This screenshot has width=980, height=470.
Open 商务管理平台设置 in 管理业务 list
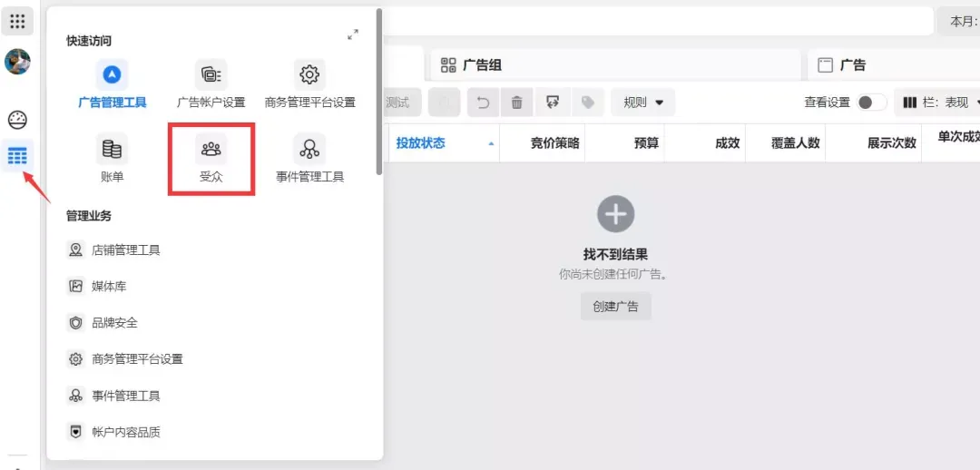(x=125, y=358)
